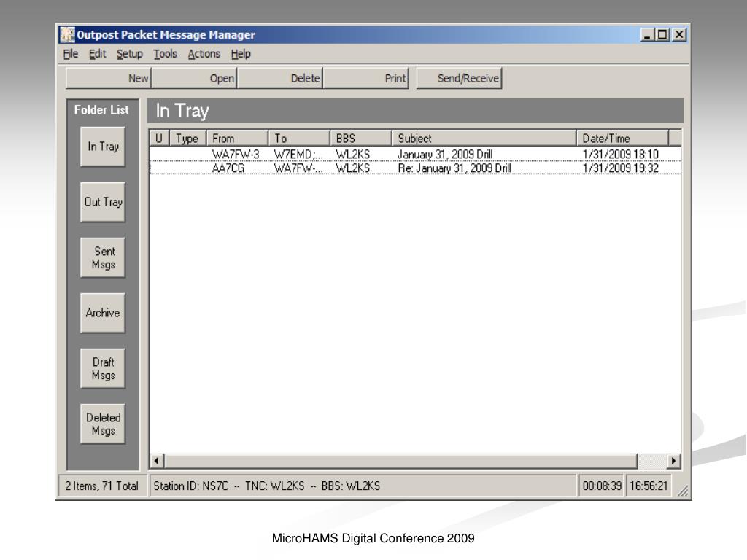Screen dimensions: 747x560
Task: Sort by the To column header
Action: click(x=299, y=138)
